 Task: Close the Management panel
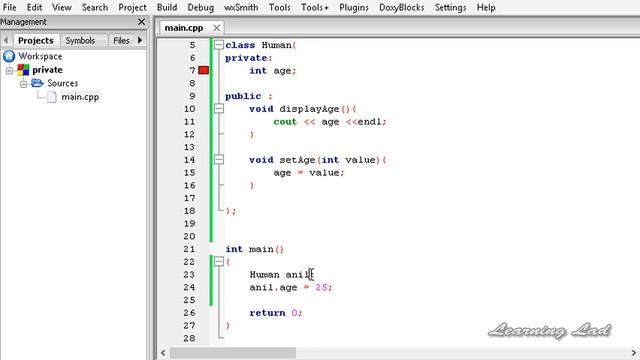[x=141, y=22]
